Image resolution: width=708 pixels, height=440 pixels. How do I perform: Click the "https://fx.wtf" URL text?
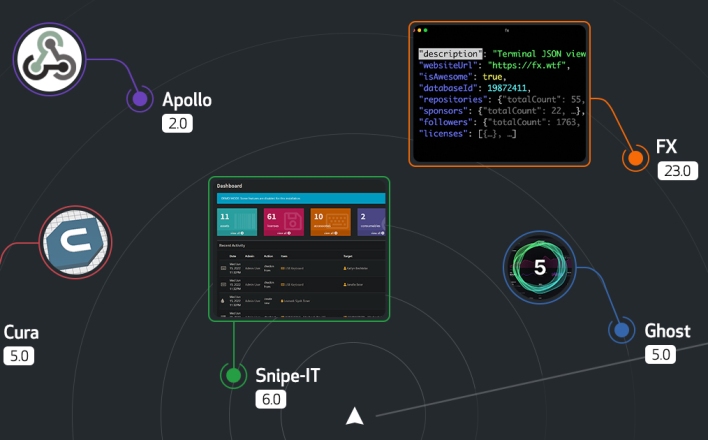[x=526, y=66]
